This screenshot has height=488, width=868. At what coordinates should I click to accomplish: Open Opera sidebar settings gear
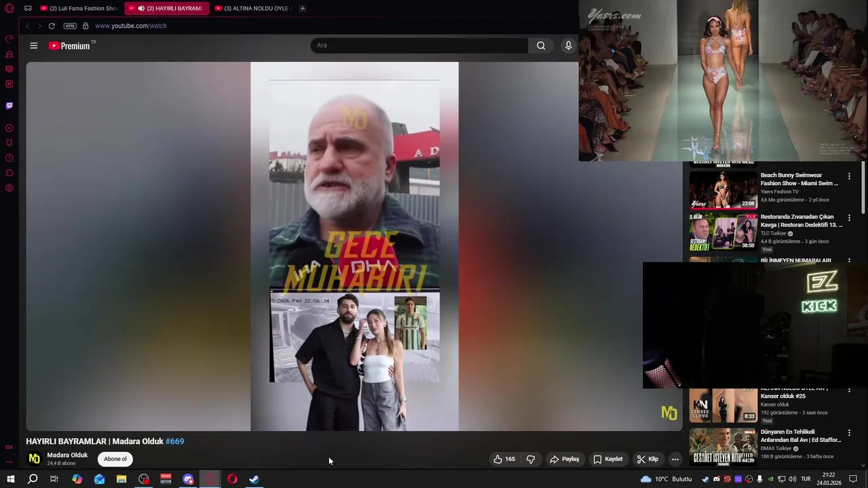coord(9,188)
